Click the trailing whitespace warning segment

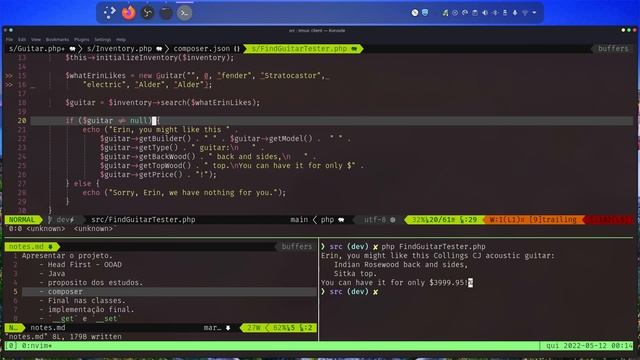533,220
